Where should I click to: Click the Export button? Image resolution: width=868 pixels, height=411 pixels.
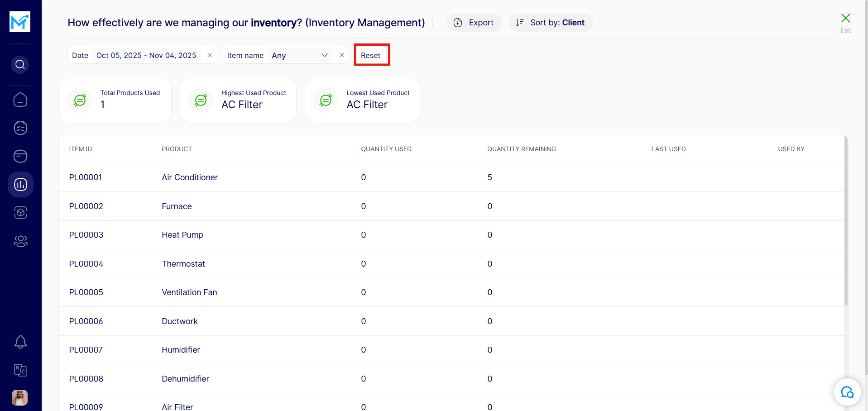pyautogui.click(x=474, y=23)
